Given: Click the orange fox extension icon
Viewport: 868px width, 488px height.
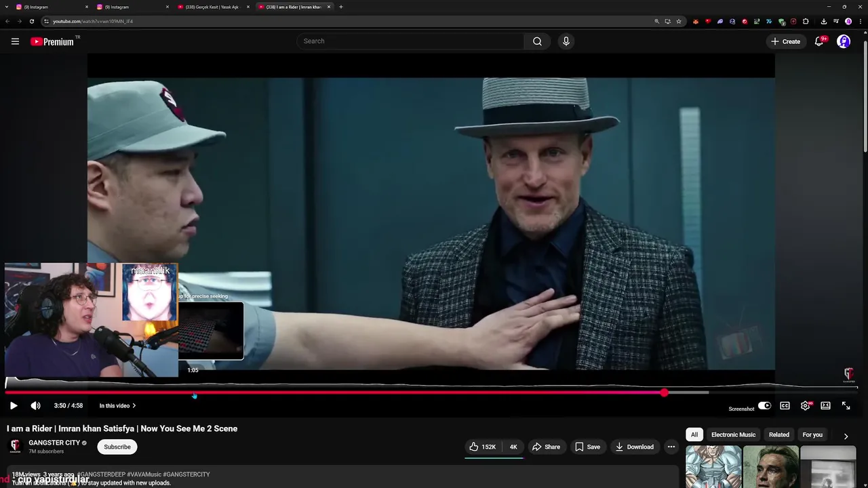Looking at the screenshot, I should 695,21.
